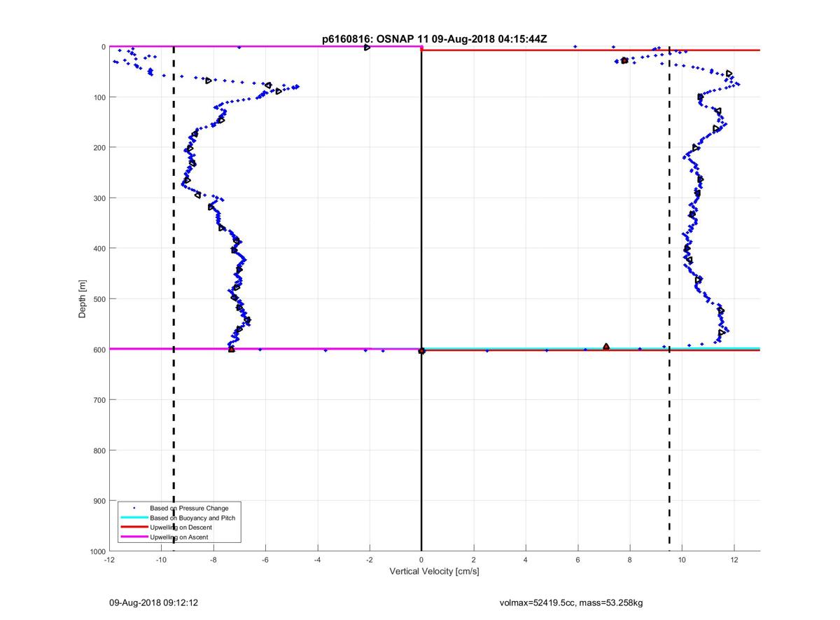
Task: Click the red triangle marker at 600 m on ascent profile
Action: coord(232,348)
